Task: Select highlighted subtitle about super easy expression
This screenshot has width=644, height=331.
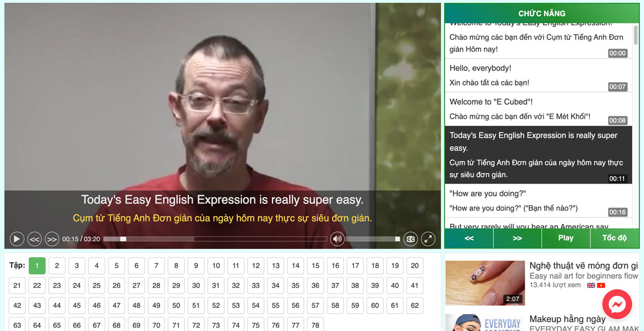Action: (x=538, y=155)
